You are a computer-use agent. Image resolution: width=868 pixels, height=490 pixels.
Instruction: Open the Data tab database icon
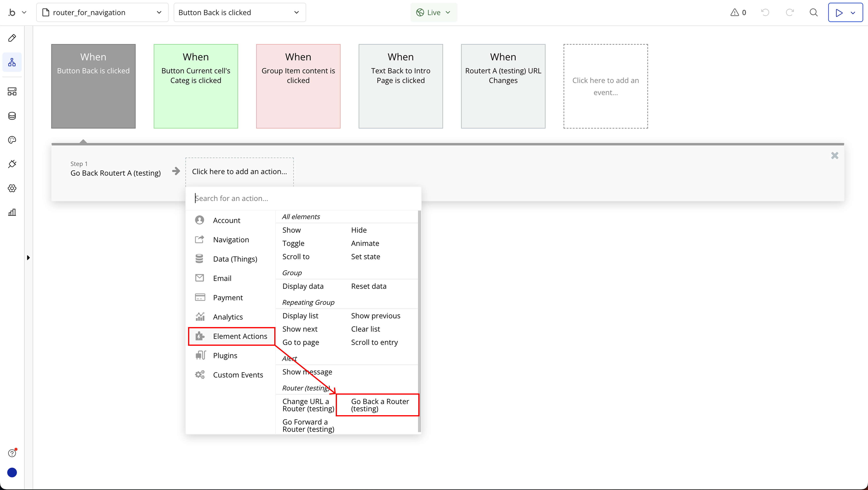(12, 116)
